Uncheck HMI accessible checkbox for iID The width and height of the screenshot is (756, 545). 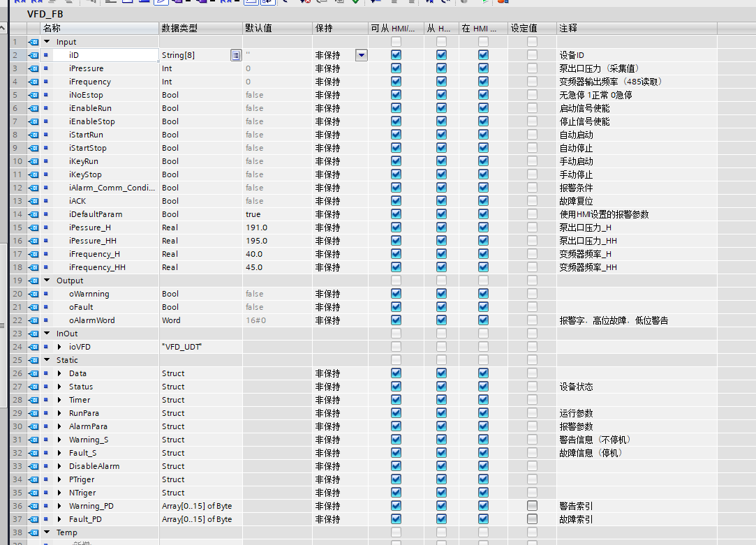click(396, 55)
